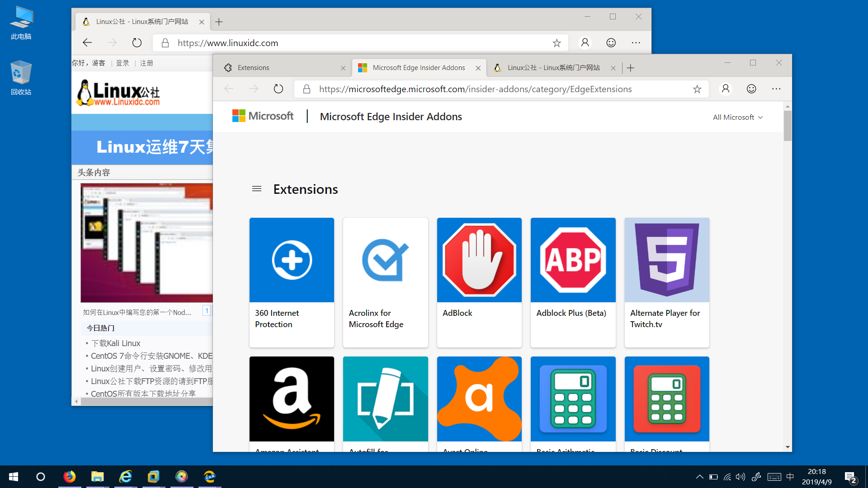The width and height of the screenshot is (868, 488).
Task: Open the Basic Discount calculator icon
Action: click(667, 399)
